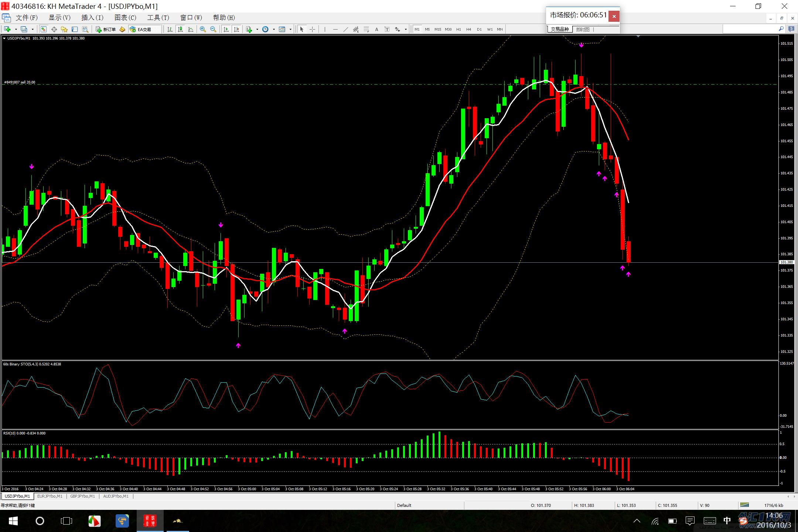Click the 新订单 new order button

[106, 29]
